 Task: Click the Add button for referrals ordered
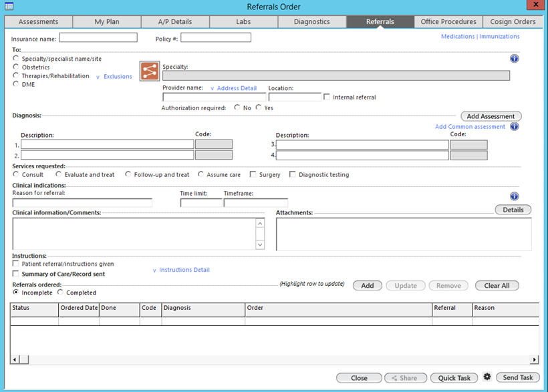click(368, 285)
